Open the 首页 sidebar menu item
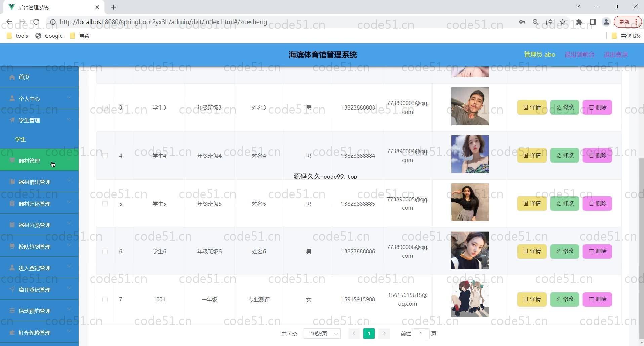This screenshot has height=346, width=644. [39, 77]
